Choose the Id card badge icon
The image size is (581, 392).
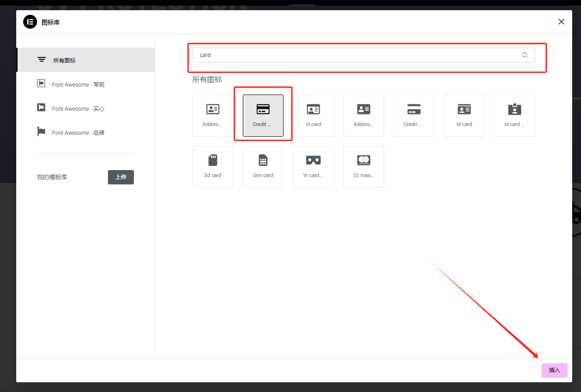[x=514, y=115]
